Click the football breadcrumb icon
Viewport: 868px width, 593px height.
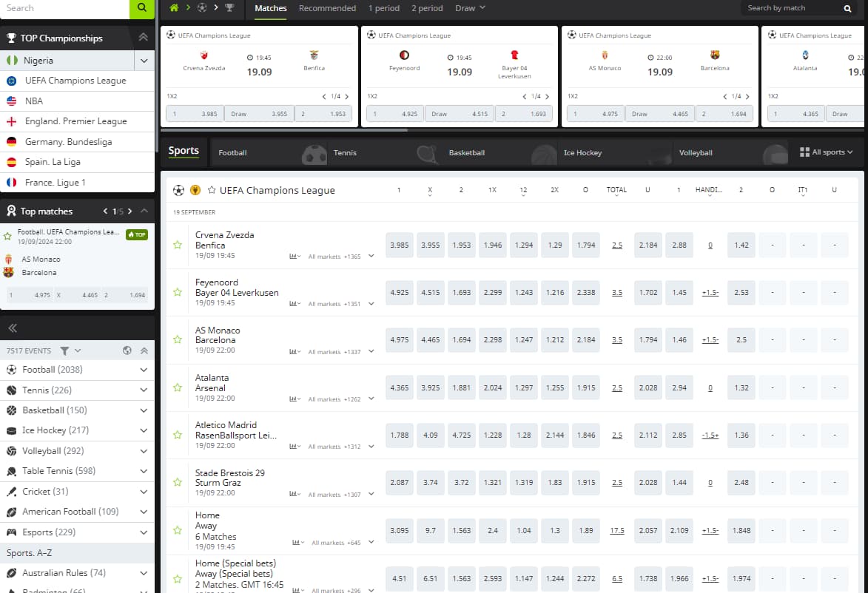pyautogui.click(x=202, y=7)
